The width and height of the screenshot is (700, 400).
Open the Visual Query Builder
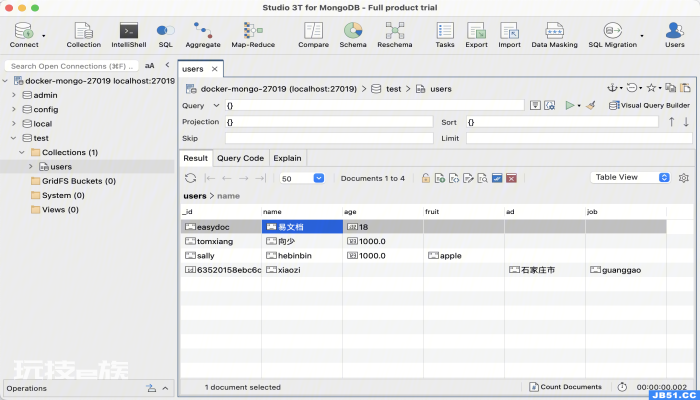coord(650,105)
